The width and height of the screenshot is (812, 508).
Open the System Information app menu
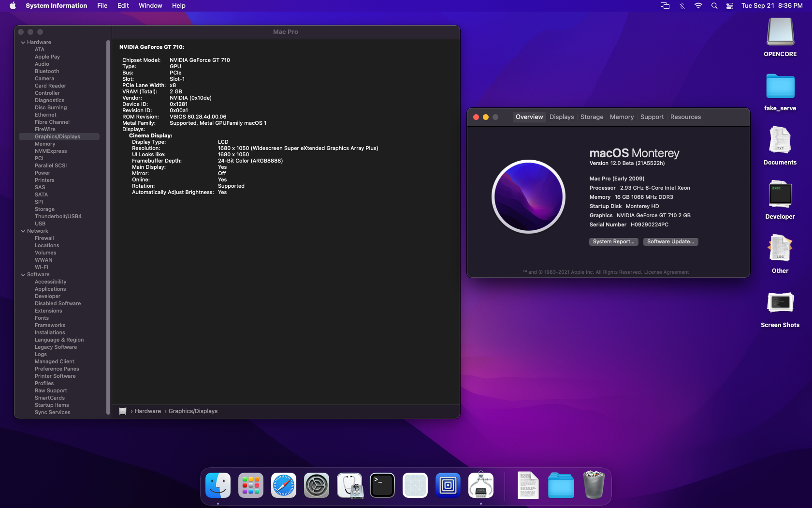56,5
